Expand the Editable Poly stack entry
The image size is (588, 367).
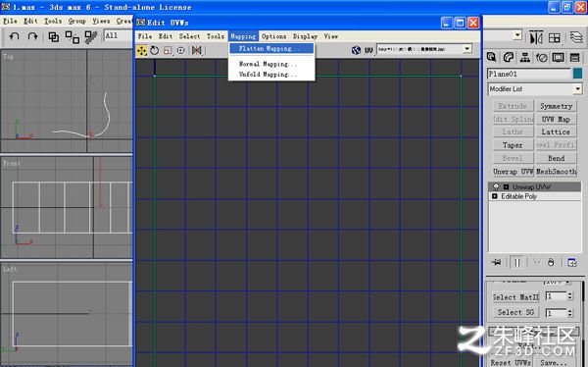point(495,196)
